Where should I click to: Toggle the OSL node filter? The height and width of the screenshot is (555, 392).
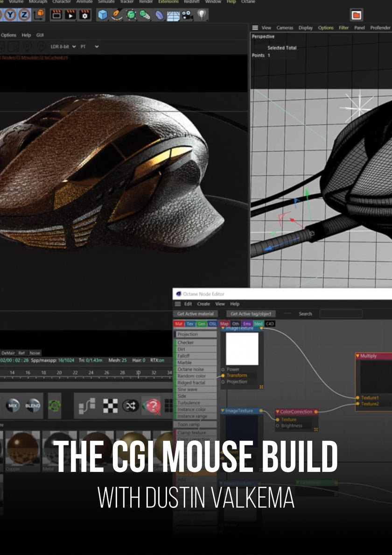coord(212,324)
